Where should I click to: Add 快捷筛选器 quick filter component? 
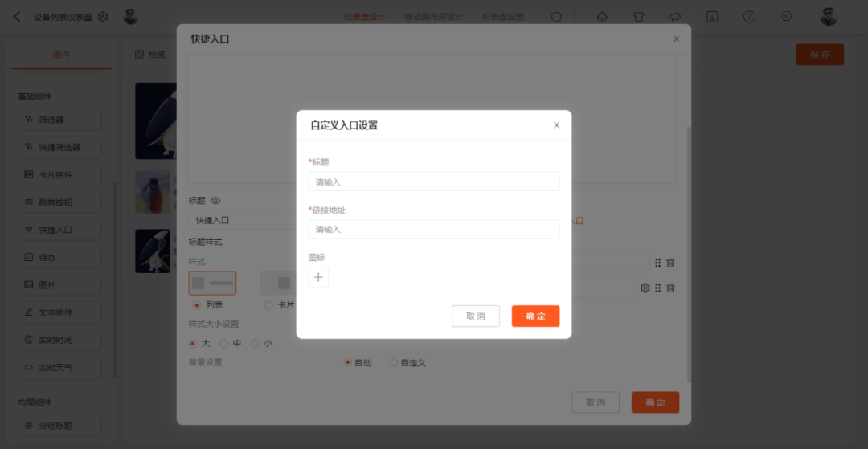coord(59,147)
